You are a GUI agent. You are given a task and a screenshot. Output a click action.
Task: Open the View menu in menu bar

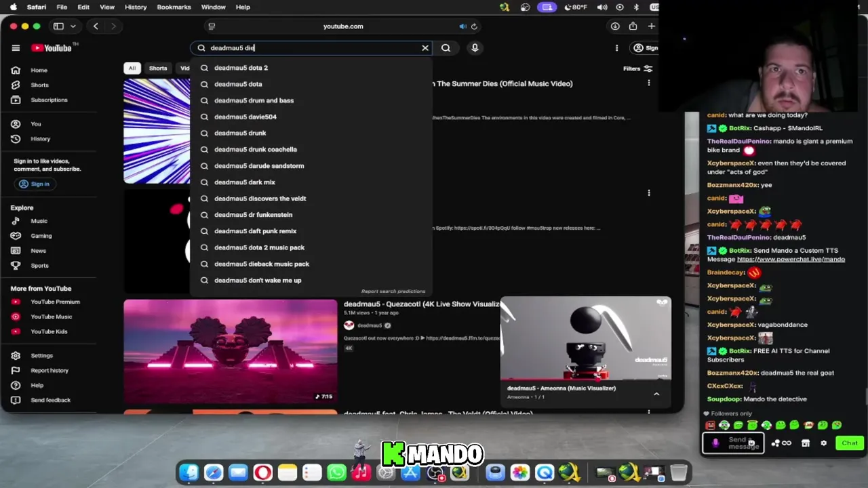(x=107, y=7)
